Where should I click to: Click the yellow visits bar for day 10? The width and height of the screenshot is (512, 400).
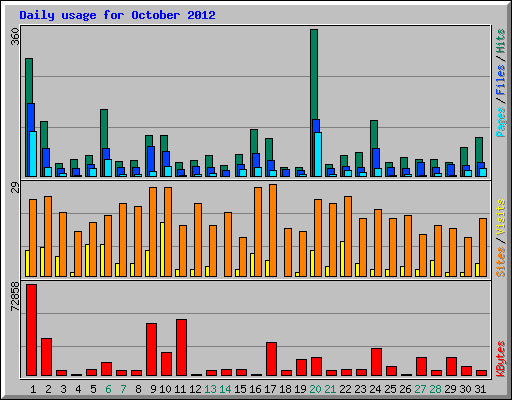pos(162,249)
